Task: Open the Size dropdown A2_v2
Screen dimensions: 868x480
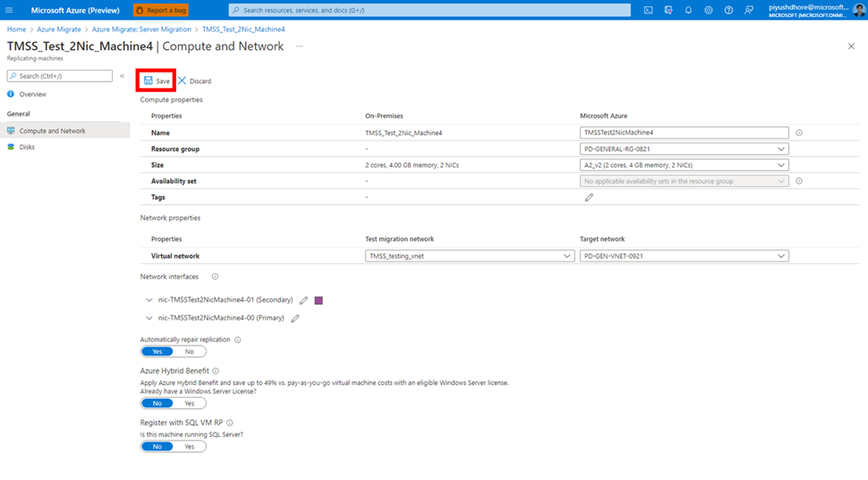Action: (x=685, y=165)
